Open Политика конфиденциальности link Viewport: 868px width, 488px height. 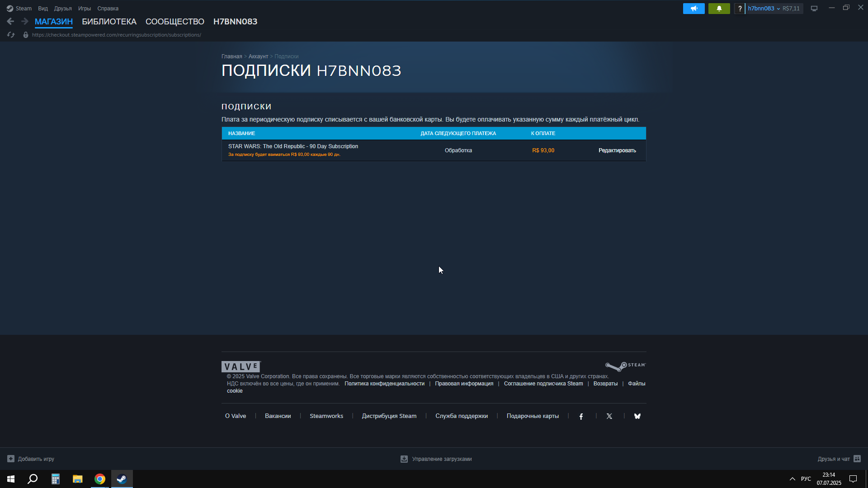tap(385, 384)
